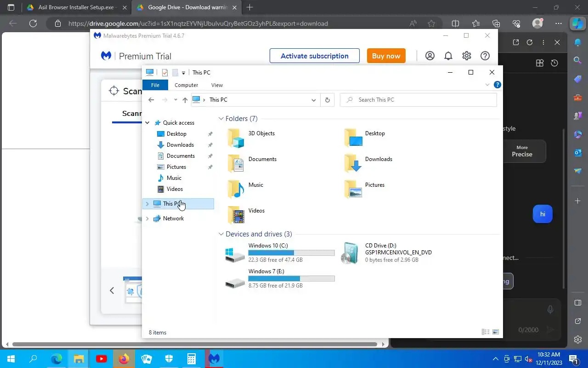The width and height of the screenshot is (588, 368).
Task: Open the File ribbon tab
Action: click(155, 85)
